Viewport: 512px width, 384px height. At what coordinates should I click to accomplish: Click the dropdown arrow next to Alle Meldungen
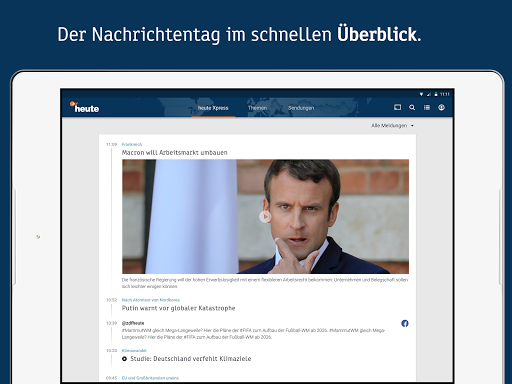click(412, 126)
